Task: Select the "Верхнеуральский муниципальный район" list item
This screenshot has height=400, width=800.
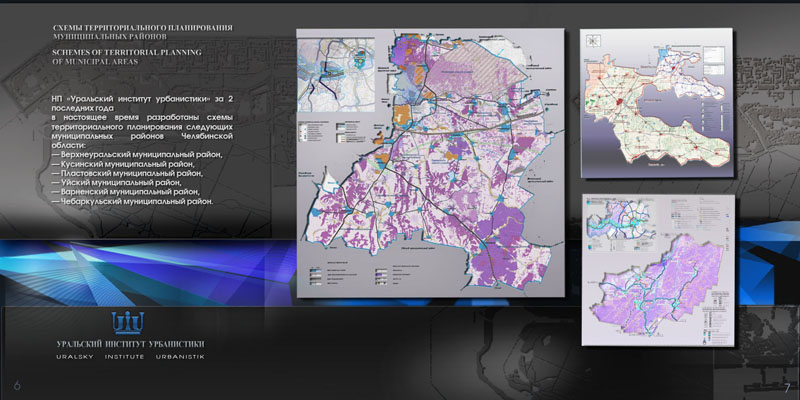Action: [x=140, y=156]
